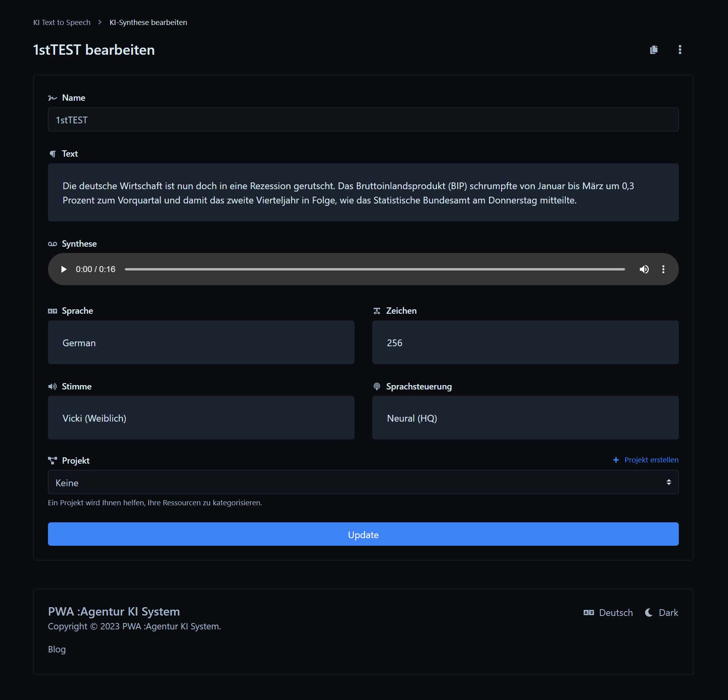728x700 pixels.
Task: Open the Deutsch language selector
Action: click(x=615, y=613)
